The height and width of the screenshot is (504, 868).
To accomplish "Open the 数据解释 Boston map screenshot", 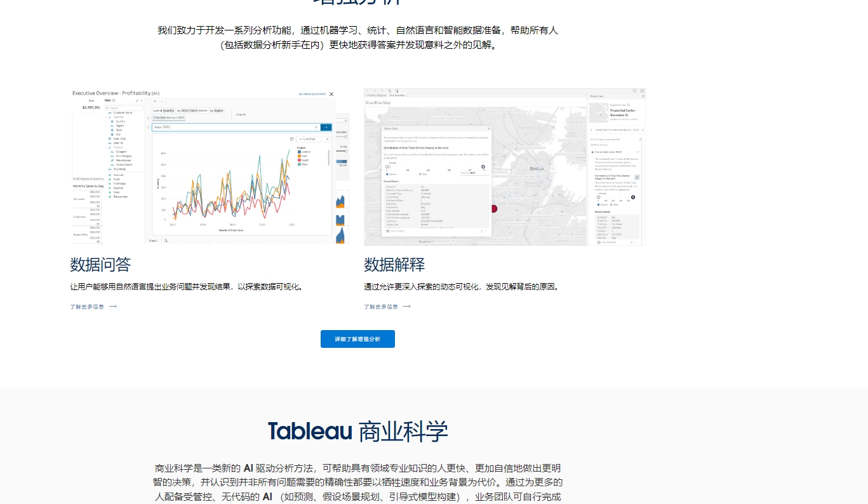I will pyautogui.click(x=504, y=166).
